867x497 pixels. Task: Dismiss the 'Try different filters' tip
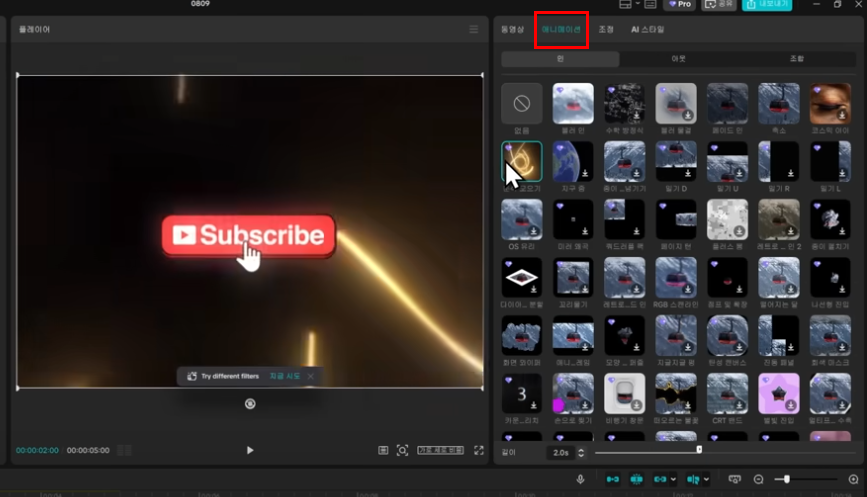pyautogui.click(x=311, y=376)
